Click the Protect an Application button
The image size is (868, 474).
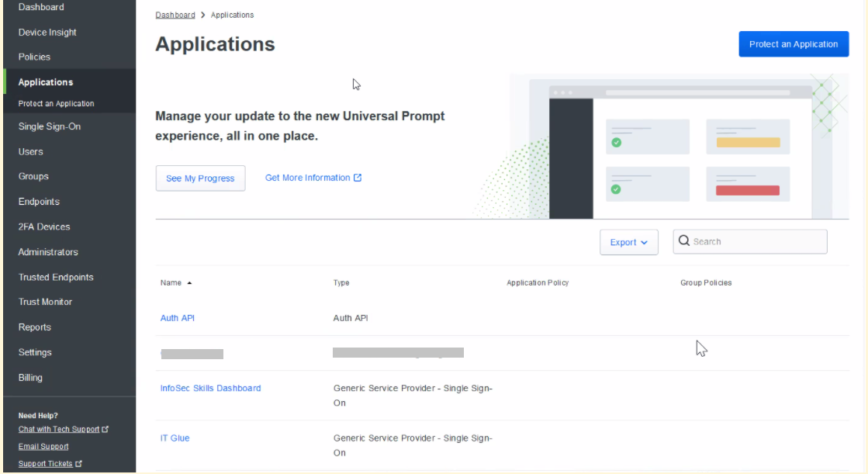(793, 44)
